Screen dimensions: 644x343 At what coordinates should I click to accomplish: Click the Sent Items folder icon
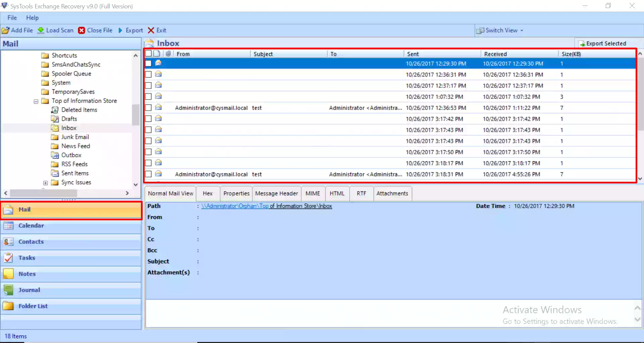55,173
